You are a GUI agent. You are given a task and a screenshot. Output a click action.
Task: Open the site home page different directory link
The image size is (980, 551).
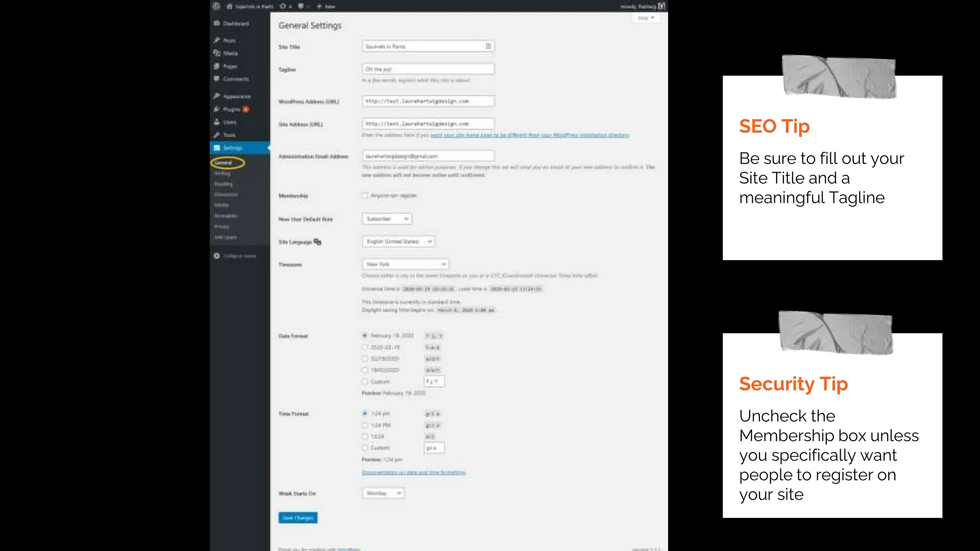(530, 135)
